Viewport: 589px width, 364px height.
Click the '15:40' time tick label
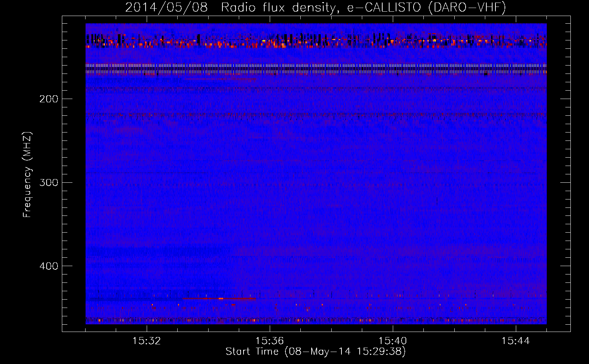[x=393, y=341]
